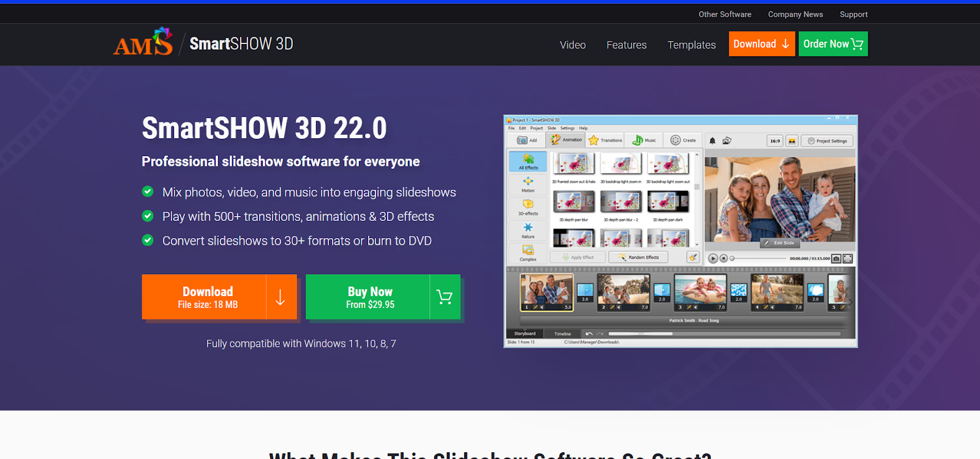Select storyboard slide 3 with pool float
980x459 pixels.
(700, 292)
